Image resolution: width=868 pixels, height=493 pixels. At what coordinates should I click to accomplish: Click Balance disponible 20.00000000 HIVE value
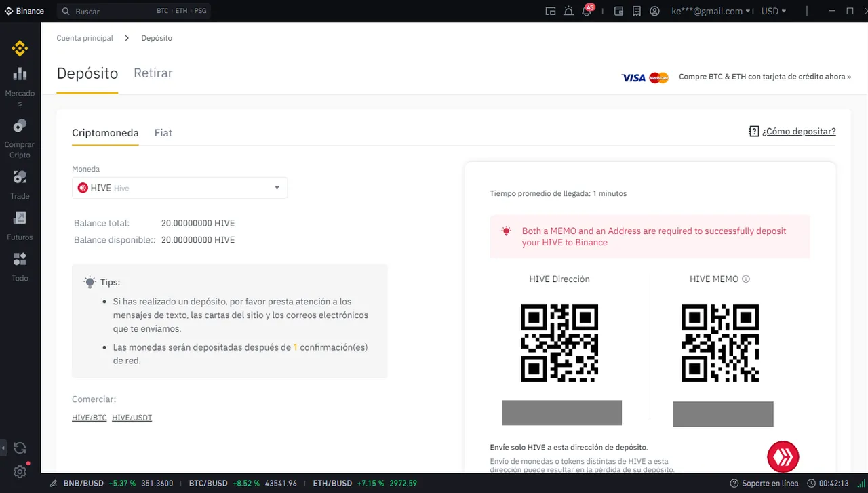click(x=198, y=240)
